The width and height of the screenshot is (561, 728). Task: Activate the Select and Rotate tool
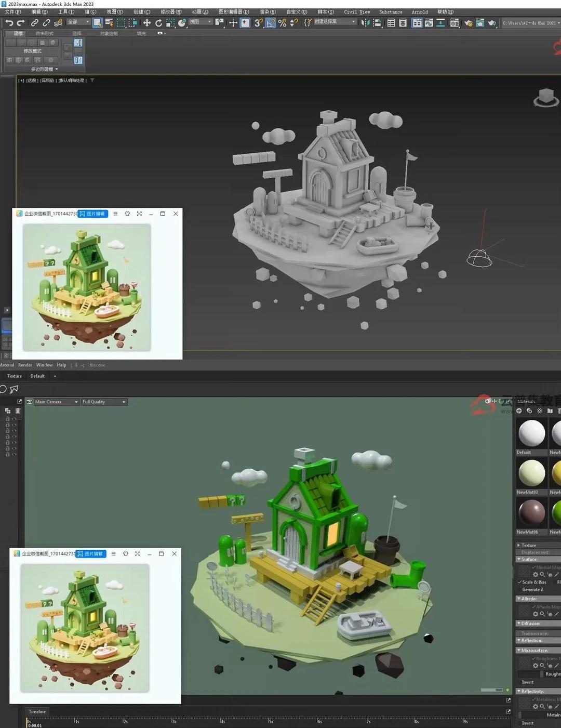click(158, 23)
